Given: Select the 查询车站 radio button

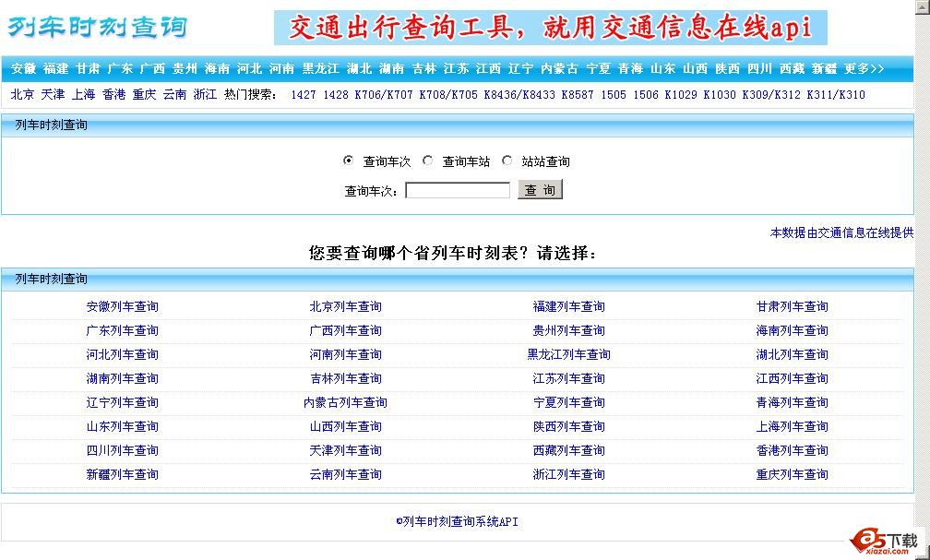Looking at the screenshot, I should pyautogui.click(x=427, y=160).
